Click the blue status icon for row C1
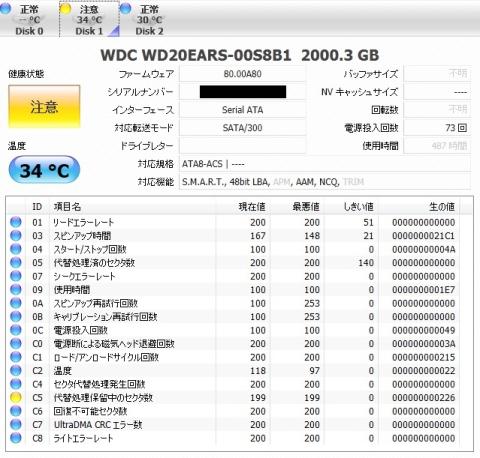The image size is (480, 458). (16, 357)
